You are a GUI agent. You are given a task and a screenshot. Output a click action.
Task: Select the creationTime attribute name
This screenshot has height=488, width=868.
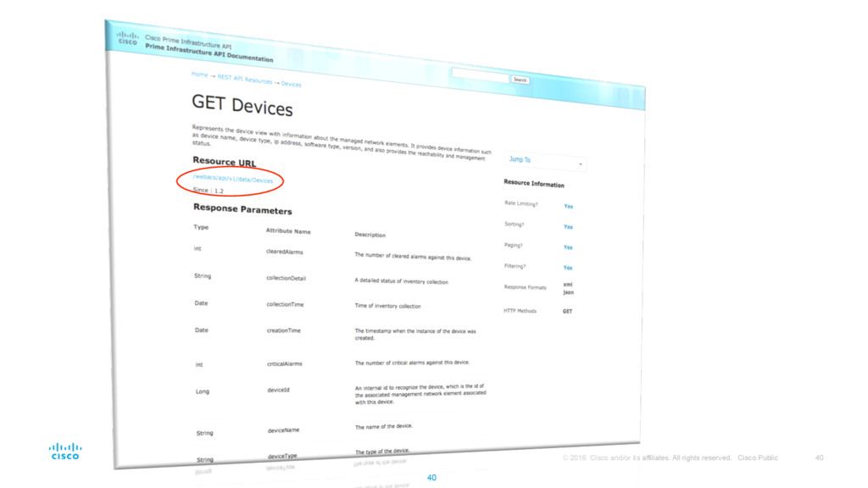pos(284,330)
